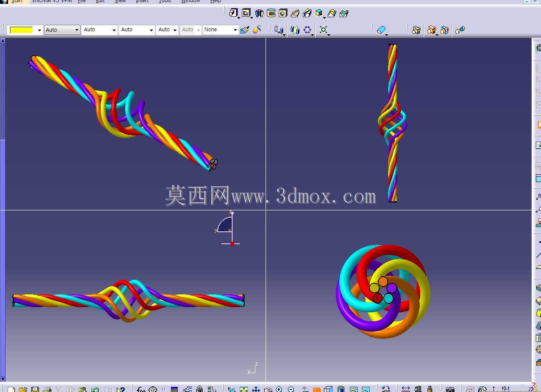Click the Design Table grid icon
This screenshot has height=392, width=541.
click(174, 389)
